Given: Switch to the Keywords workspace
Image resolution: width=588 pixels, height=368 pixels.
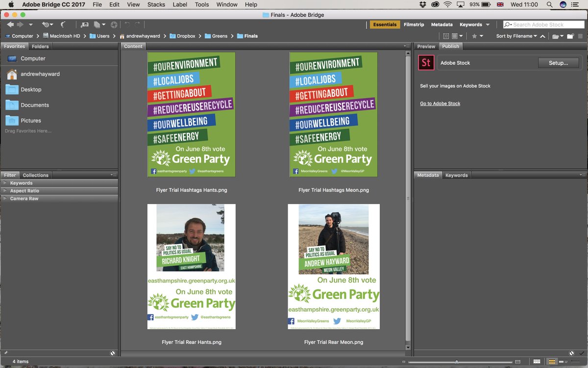Looking at the screenshot, I should coord(471,25).
